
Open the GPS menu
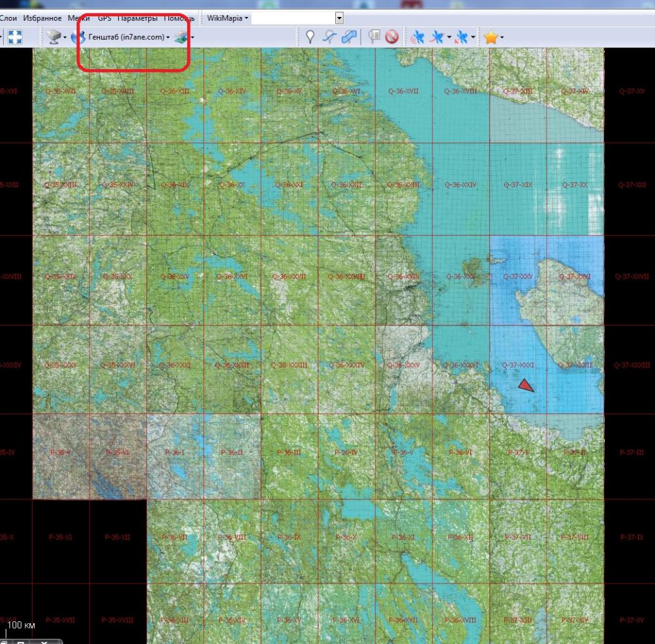click(104, 18)
